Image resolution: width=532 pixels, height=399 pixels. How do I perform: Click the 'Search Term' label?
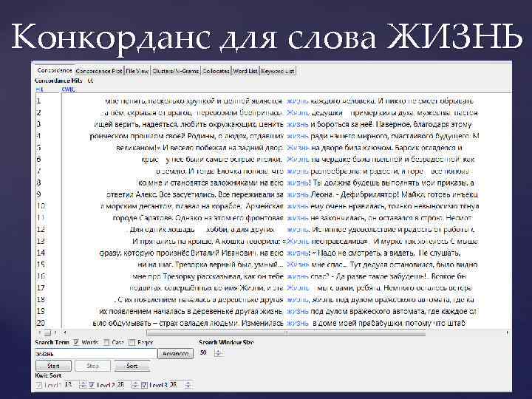[52, 342]
